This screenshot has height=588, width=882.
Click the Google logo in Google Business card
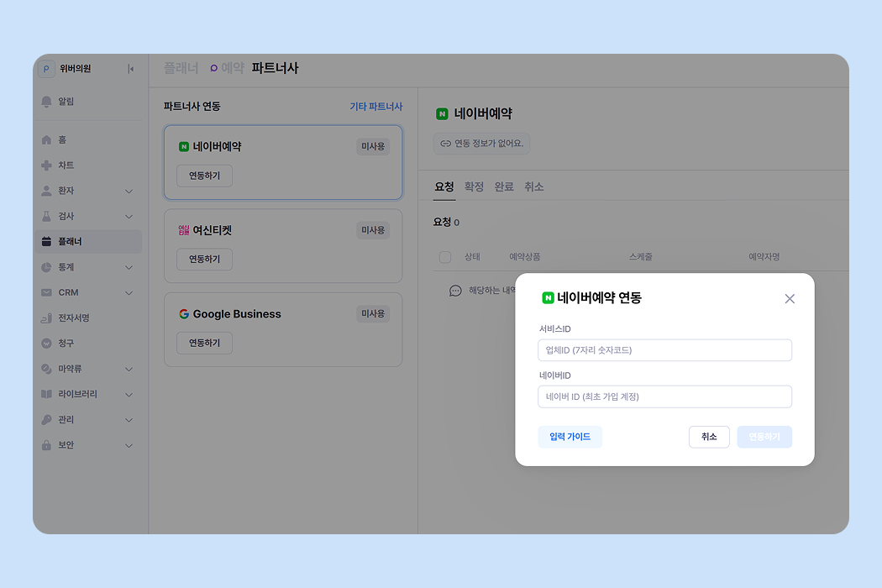click(184, 314)
